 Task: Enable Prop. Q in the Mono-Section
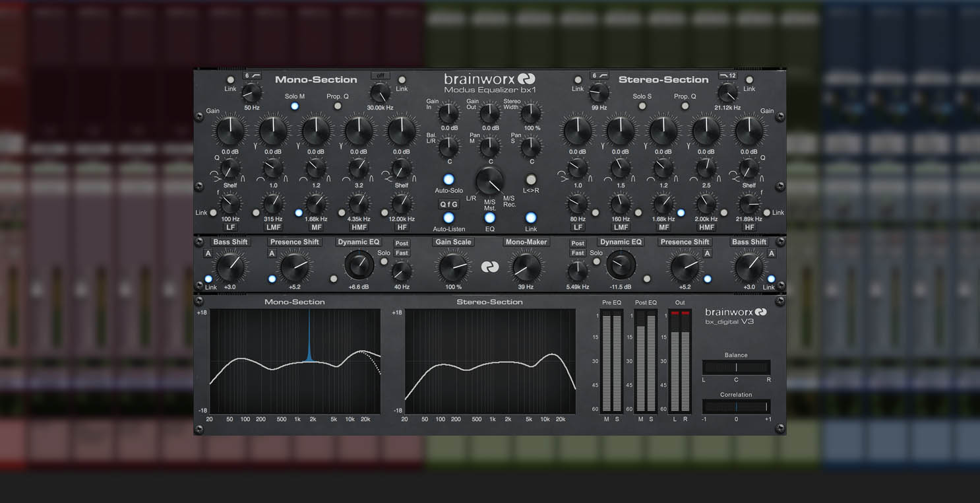(338, 106)
